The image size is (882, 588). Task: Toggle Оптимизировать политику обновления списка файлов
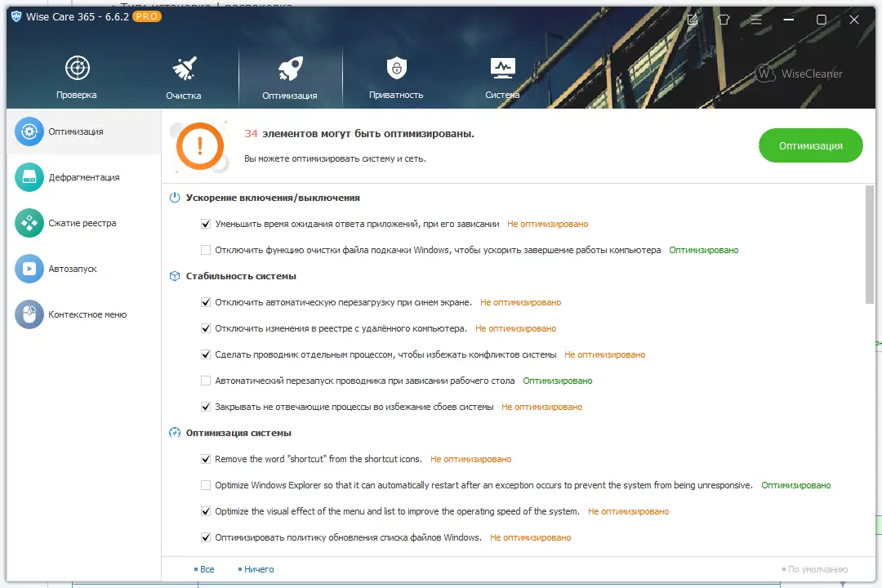206,537
